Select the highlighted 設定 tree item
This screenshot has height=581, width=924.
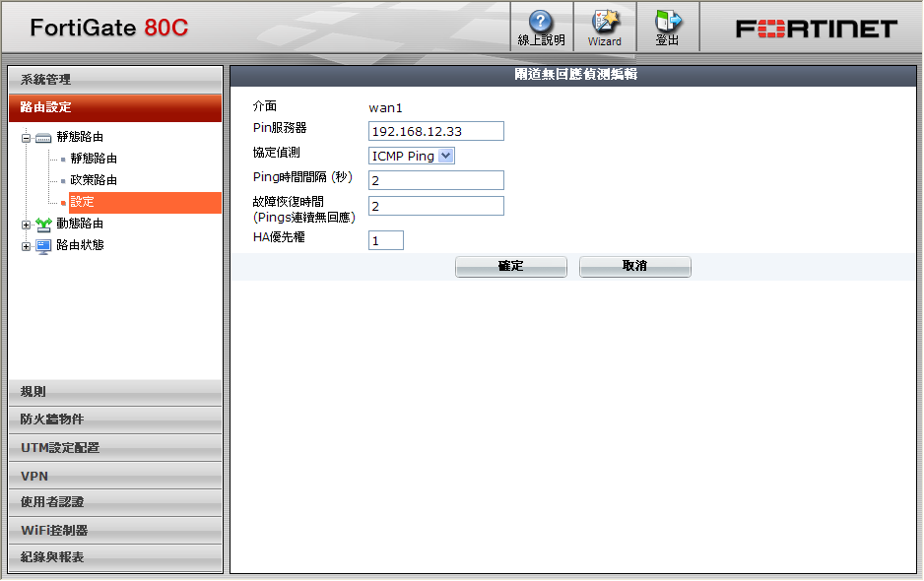click(x=145, y=202)
